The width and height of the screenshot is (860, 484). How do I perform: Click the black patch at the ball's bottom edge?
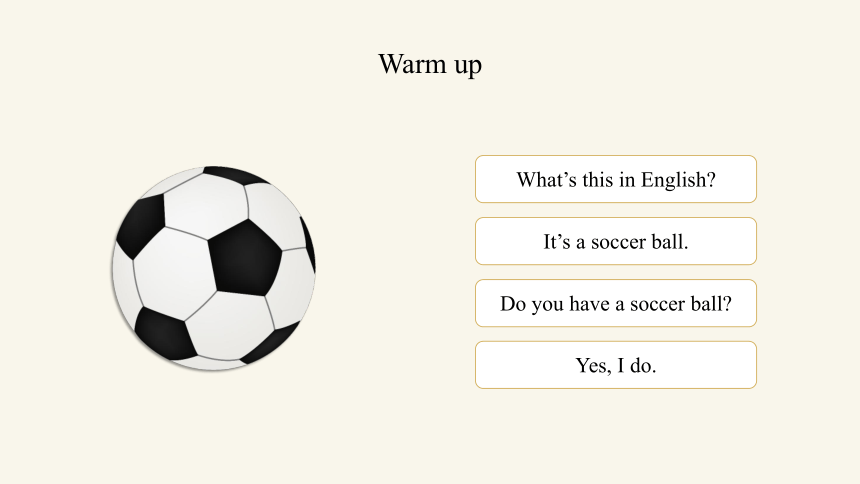coord(271,344)
